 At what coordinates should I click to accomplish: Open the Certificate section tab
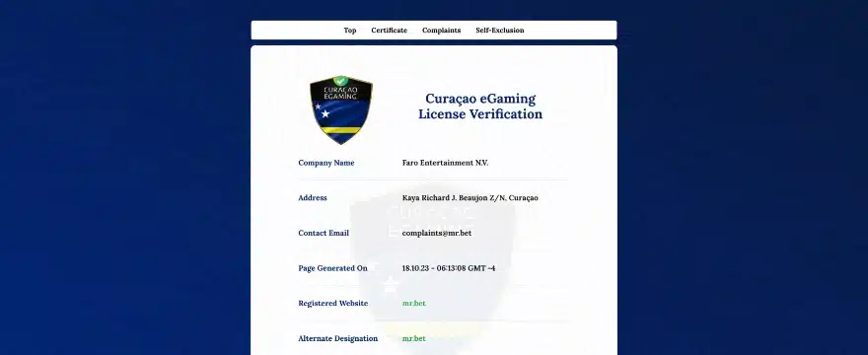[x=390, y=31]
